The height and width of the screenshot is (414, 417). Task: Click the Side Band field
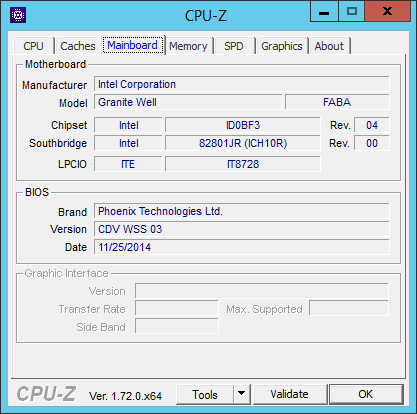point(177,326)
